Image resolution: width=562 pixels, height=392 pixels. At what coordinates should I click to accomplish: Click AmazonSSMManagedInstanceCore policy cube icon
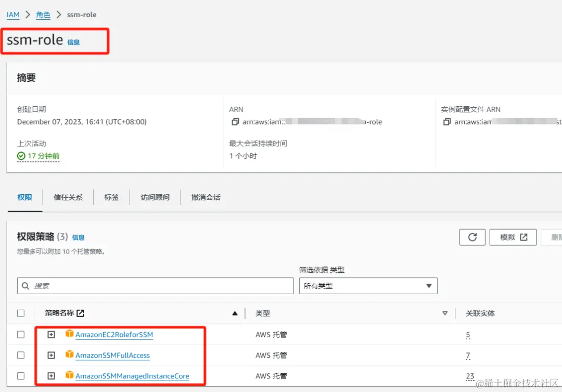click(69, 375)
